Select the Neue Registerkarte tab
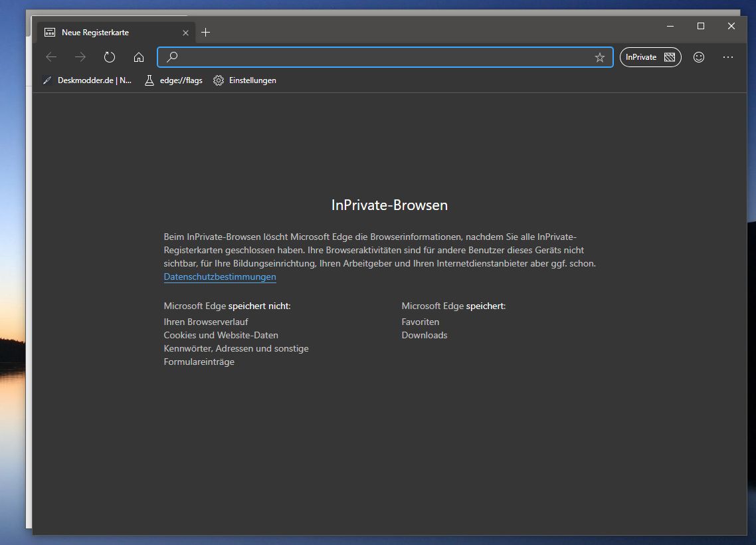 pyautogui.click(x=114, y=33)
